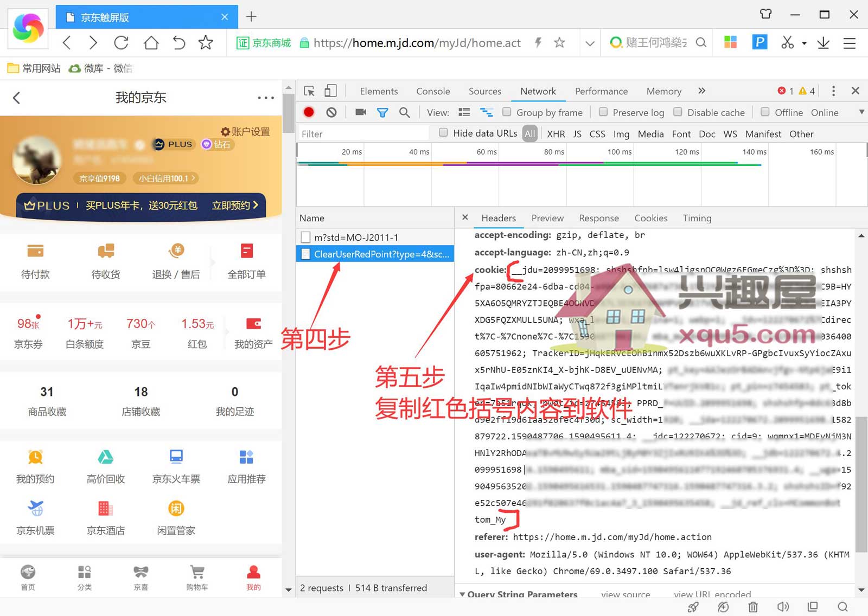868x616 pixels.
Task: Enable Group by frame checkbox
Action: click(x=507, y=112)
